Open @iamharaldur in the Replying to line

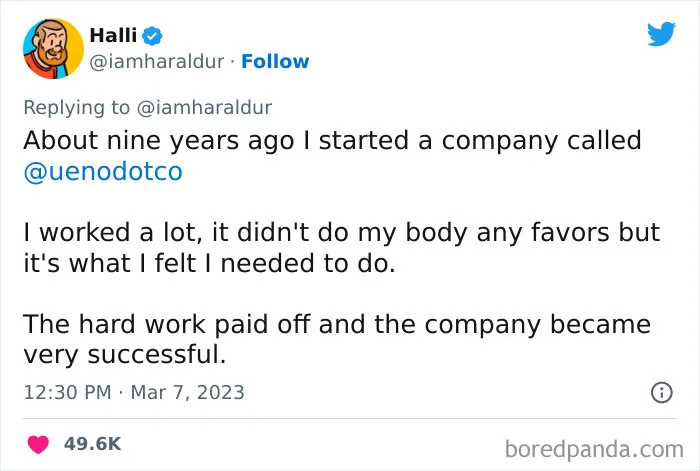[x=204, y=108]
